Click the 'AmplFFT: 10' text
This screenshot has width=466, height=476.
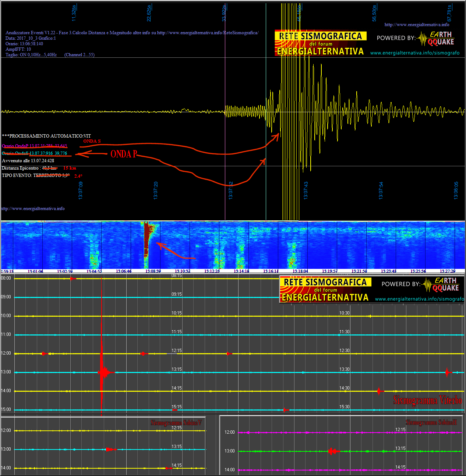[18, 49]
